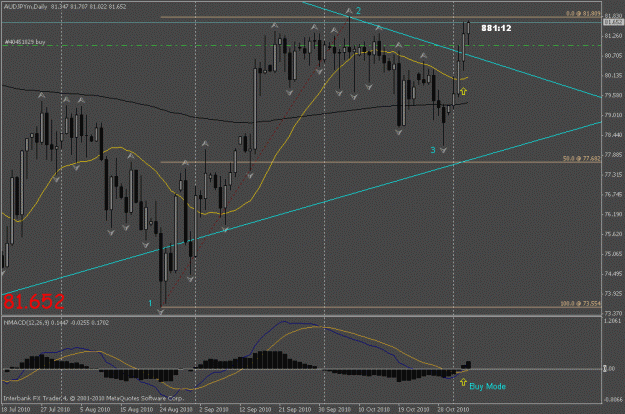Click the 81.830 price axis value
This screenshot has height=414, width=625.
(614, 16)
